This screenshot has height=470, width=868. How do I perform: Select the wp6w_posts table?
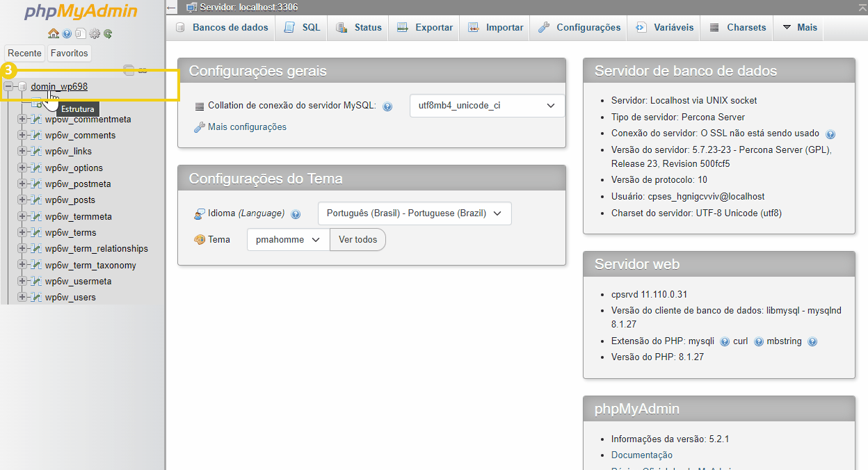click(x=70, y=200)
